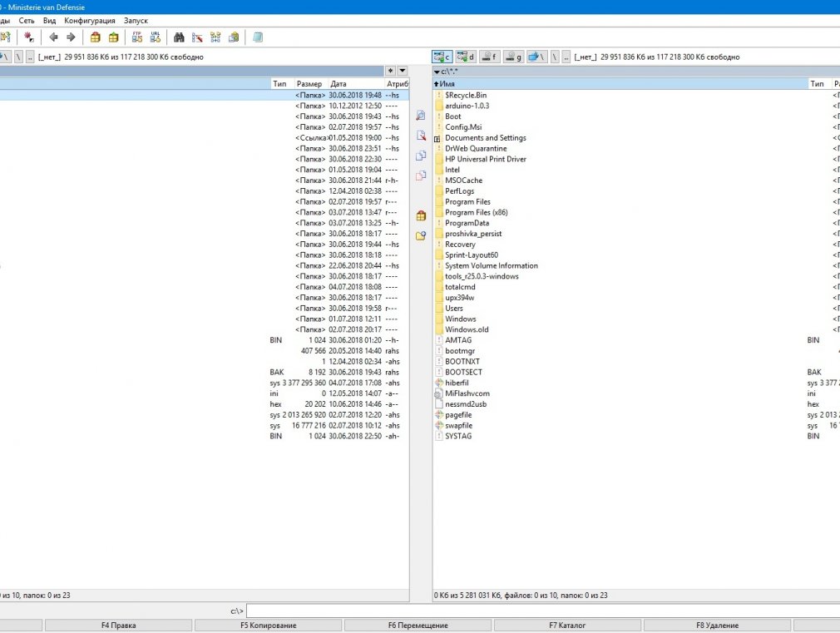The height and width of the screenshot is (633, 840).
Task: Sort left panel by the Размер column header
Action: pos(311,84)
